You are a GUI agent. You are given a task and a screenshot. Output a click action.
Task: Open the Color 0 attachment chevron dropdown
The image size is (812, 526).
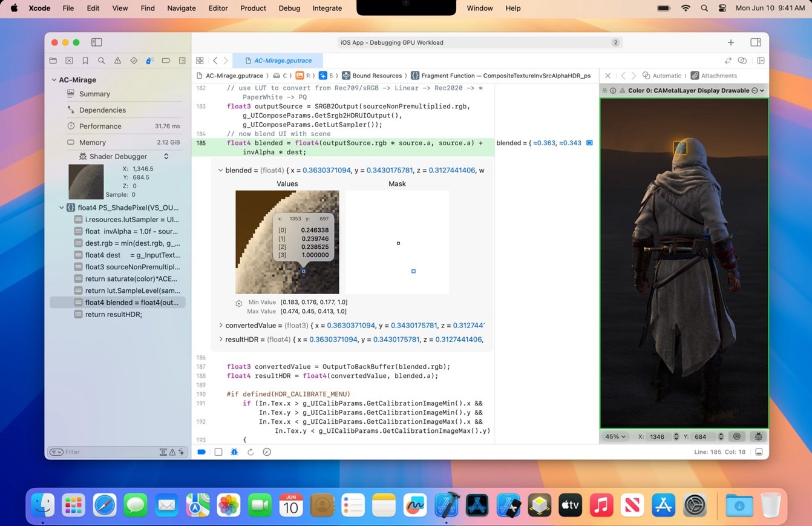click(x=762, y=90)
